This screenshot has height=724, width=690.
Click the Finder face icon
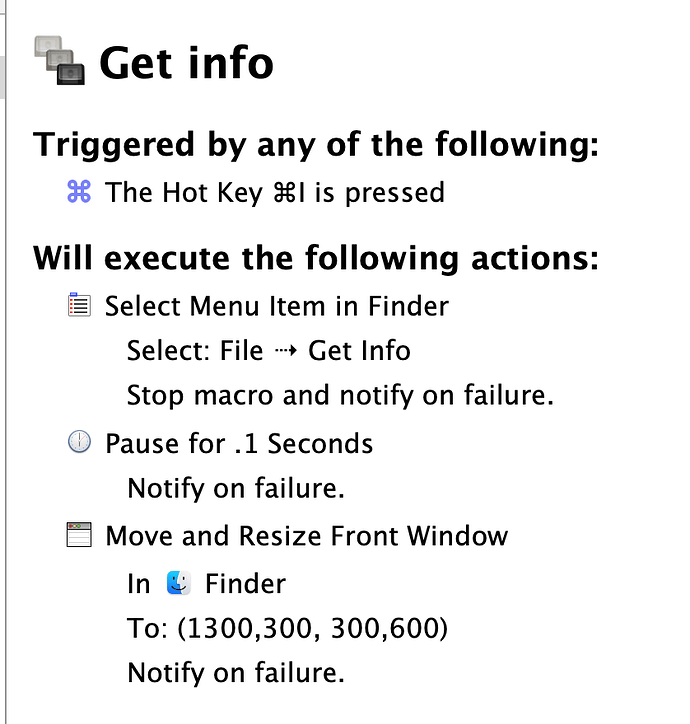coord(179,583)
